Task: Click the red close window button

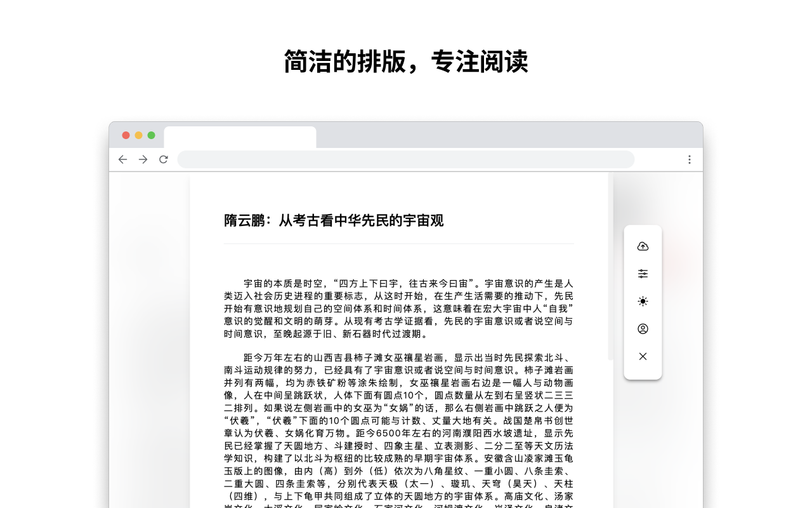Action: click(126, 135)
